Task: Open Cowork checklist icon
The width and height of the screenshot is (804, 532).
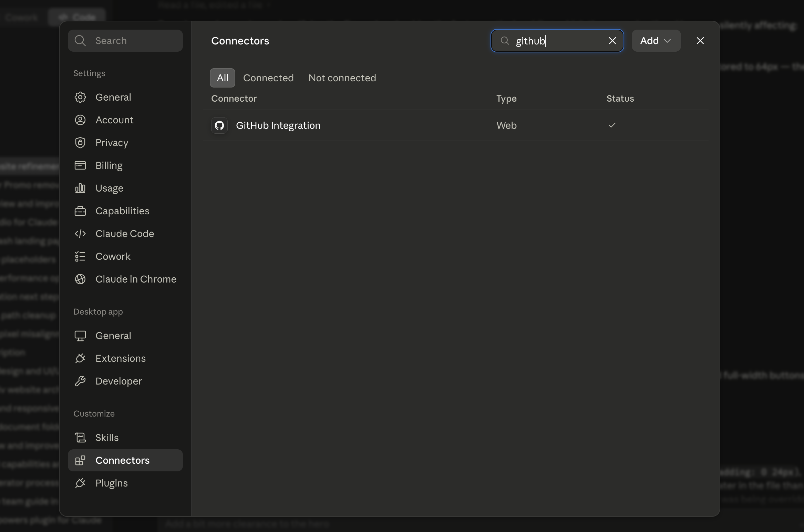Action: click(80, 256)
